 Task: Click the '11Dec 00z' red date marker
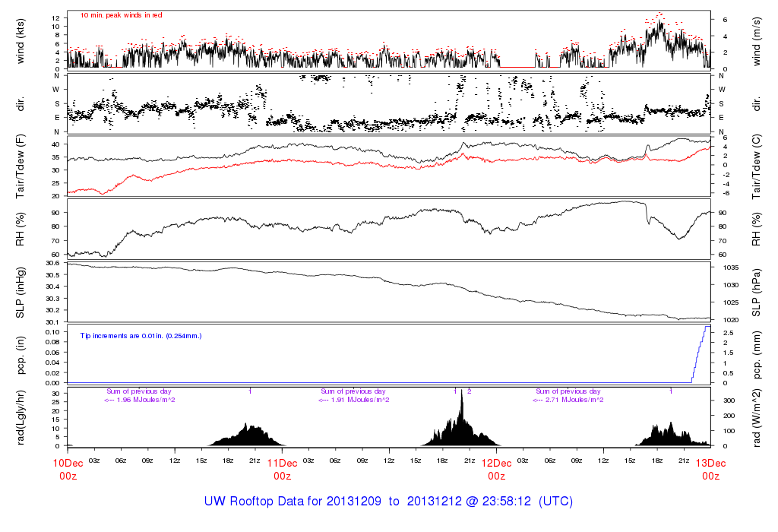coord(282,469)
